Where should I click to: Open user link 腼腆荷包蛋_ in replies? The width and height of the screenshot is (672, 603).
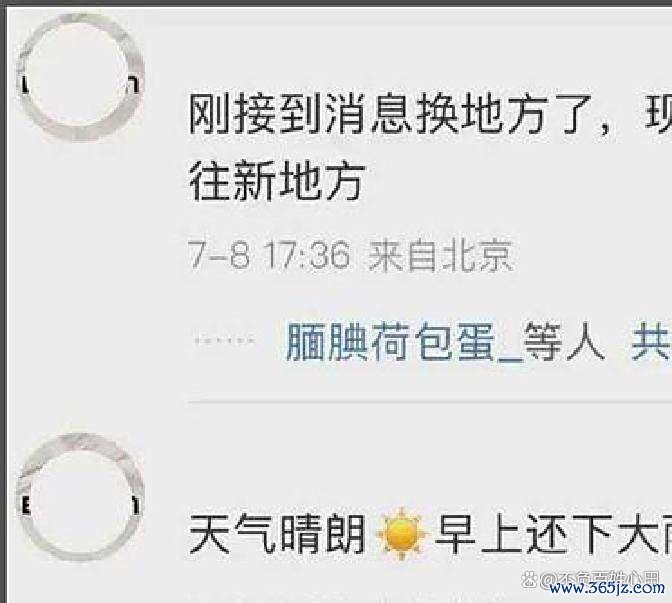[x=405, y=342]
